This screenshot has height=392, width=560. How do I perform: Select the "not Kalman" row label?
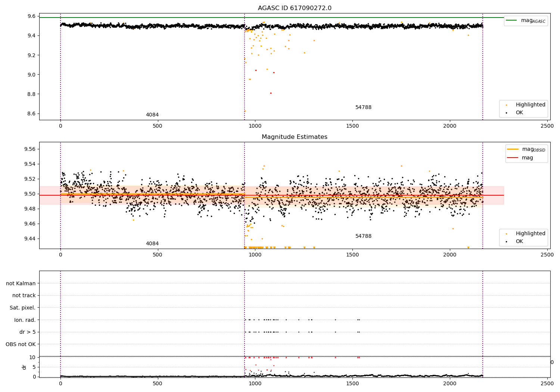pos(21,283)
